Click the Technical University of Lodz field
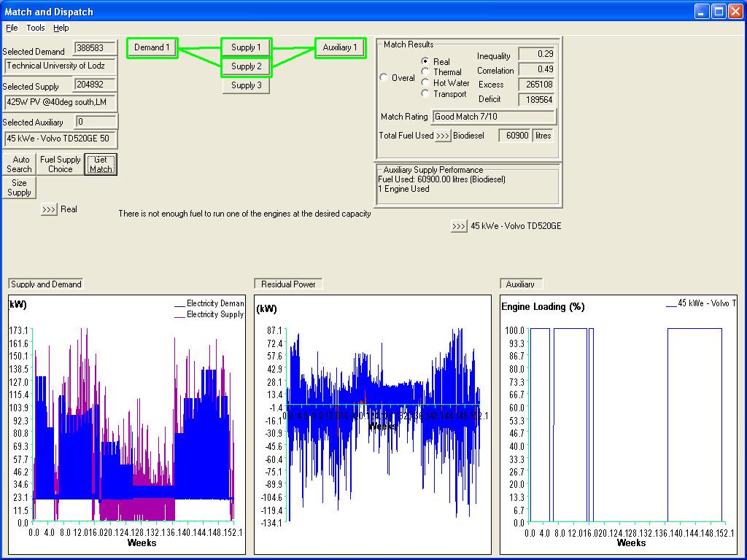The image size is (747, 560). coord(60,66)
